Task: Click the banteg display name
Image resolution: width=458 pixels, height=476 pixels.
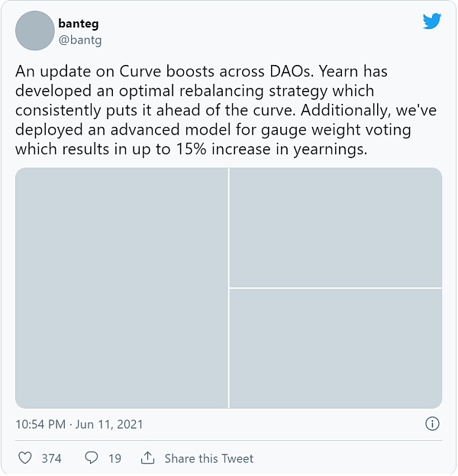Action: point(78,24)
